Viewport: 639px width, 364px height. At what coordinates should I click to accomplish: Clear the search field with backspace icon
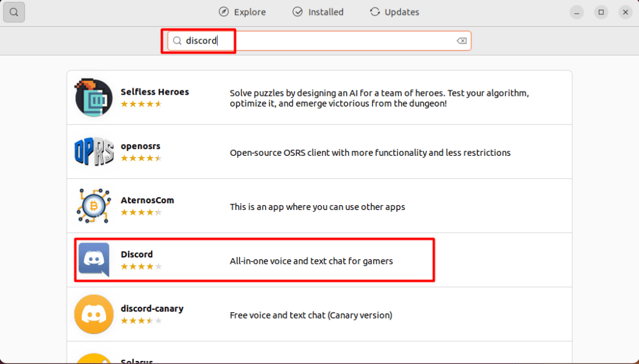pyautogui.click(x=462, y=41)
